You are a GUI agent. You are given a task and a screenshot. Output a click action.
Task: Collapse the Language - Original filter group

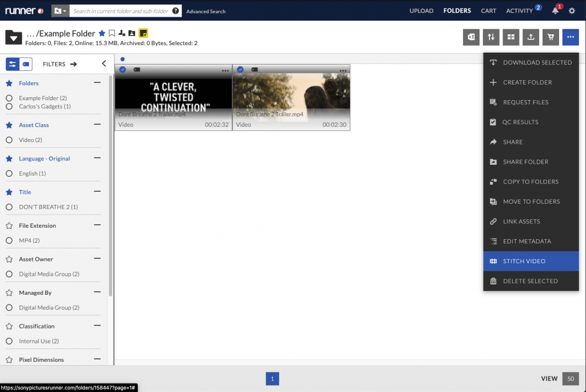tap(97, 158)
